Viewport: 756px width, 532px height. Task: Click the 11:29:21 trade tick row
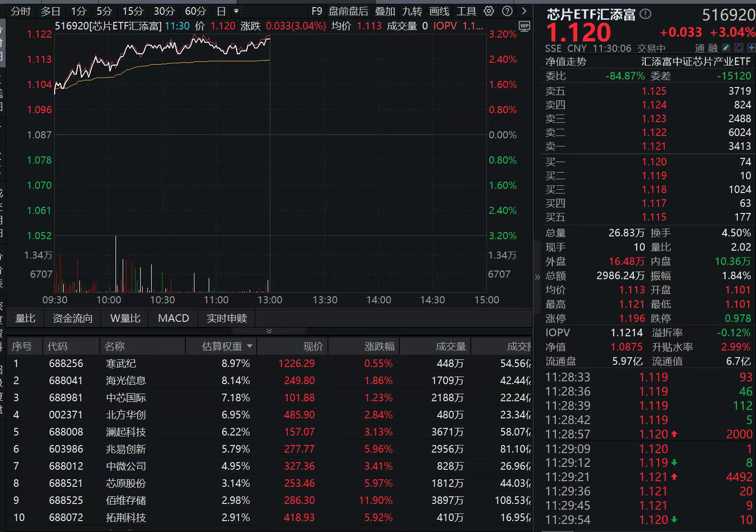[649, 477]
